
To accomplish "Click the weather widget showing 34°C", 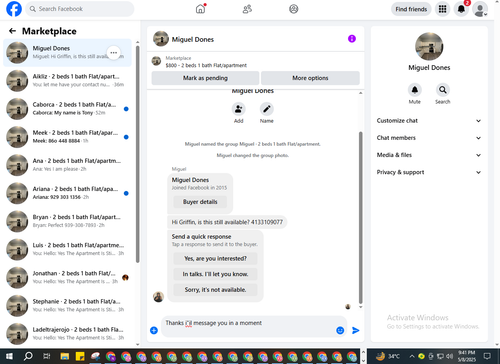I will click(388, 356).
